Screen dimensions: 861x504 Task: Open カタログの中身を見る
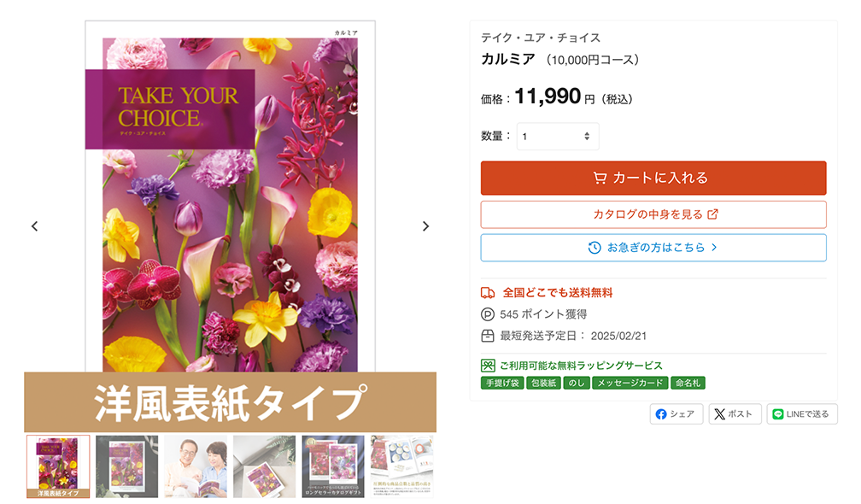point(653,214)
